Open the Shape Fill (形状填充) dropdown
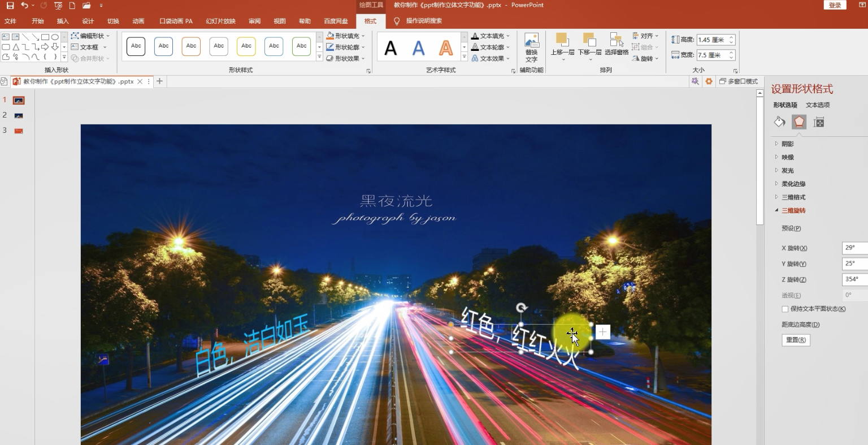This screenshot has height=445, width=868. (346, 36)
